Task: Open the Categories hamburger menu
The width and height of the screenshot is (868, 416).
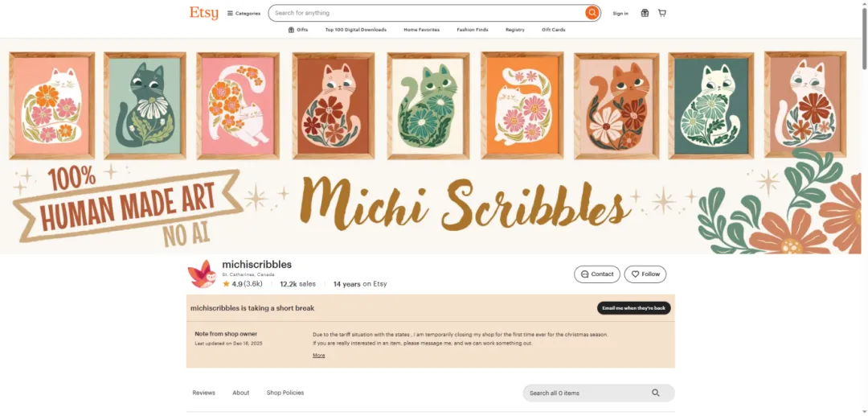Action: (x=244, y=14)
